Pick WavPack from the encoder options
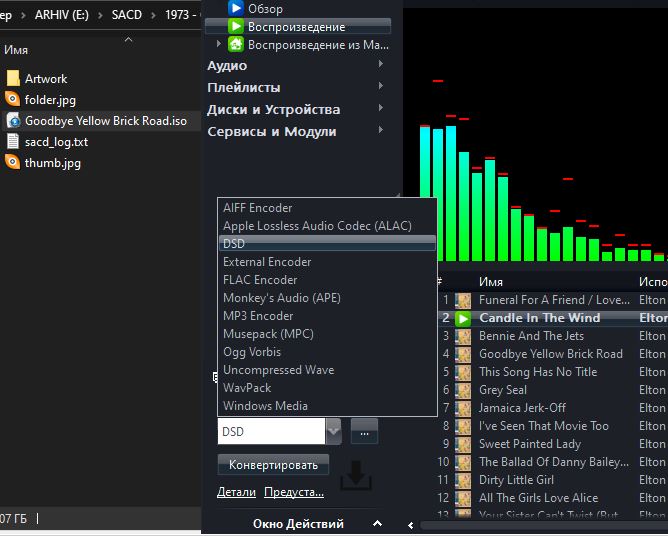Image resolution: width=668 pixels, height=536 pixels. 247,388
